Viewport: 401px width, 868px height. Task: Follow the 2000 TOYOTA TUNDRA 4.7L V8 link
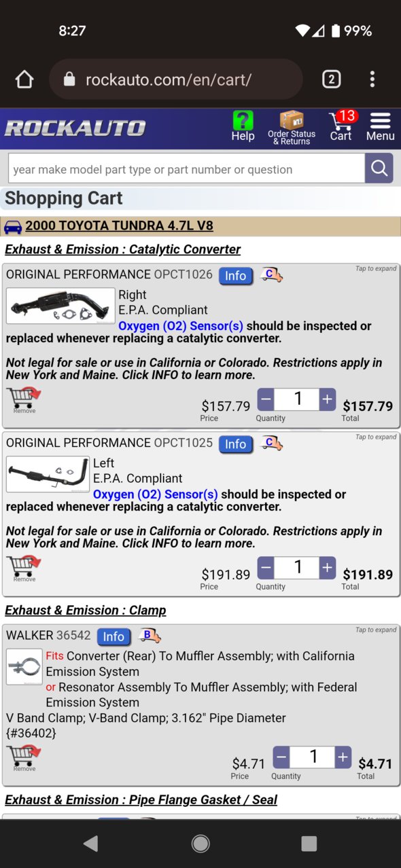pos(119,226)
